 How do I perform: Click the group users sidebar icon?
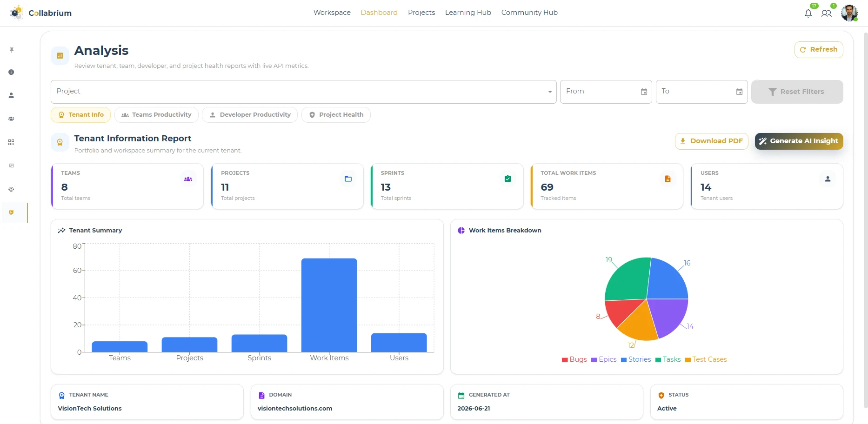click(x=11, y=119)
